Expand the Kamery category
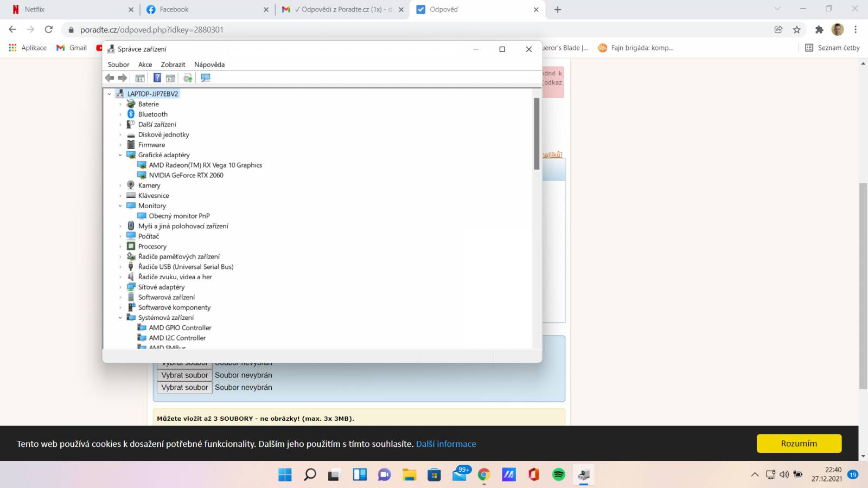Screen dimensions: 868x488 click(x=120, y=185)
